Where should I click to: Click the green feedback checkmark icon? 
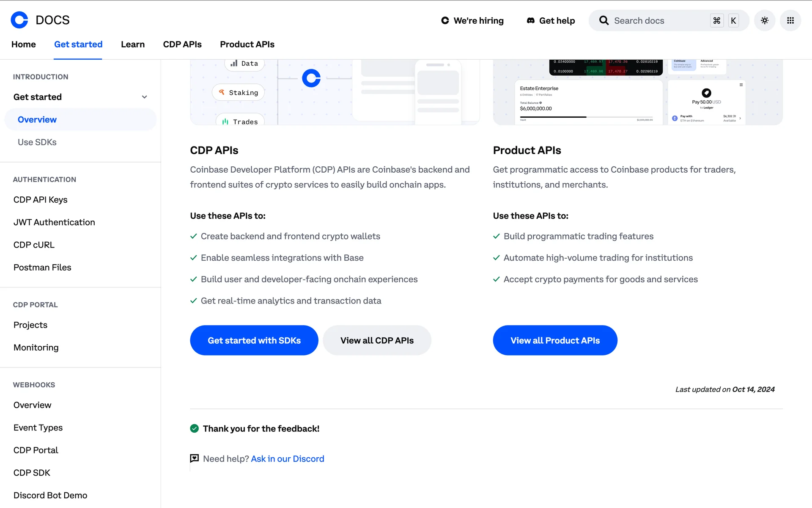coord(195,428)
